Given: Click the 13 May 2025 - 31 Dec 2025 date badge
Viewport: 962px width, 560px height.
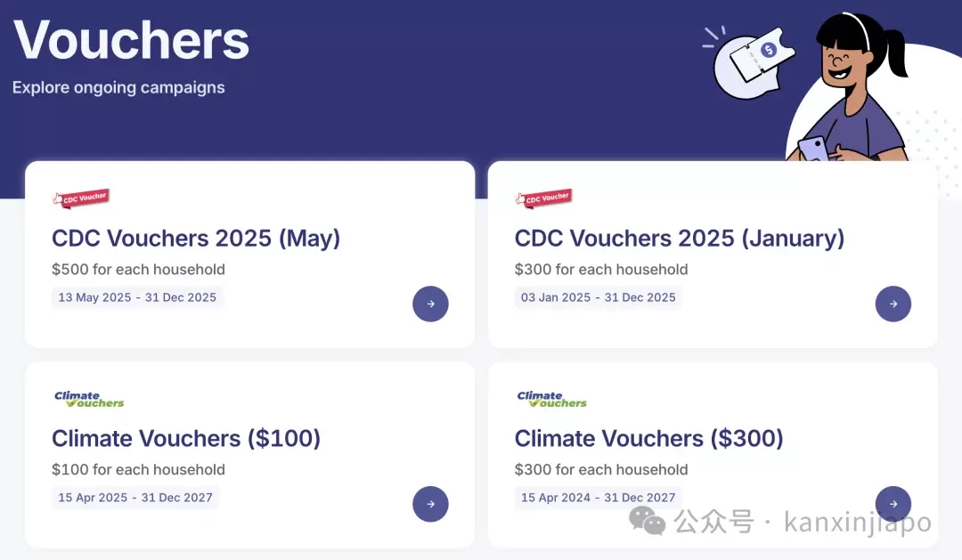Looking at the screenshot, I should pos(137,297).
